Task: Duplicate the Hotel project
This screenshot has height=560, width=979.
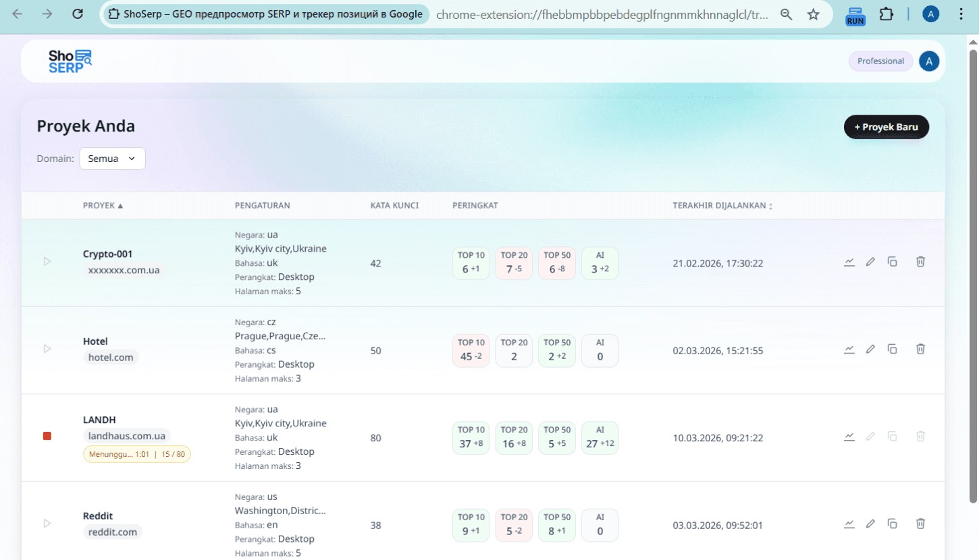Action: coord(892,349)
